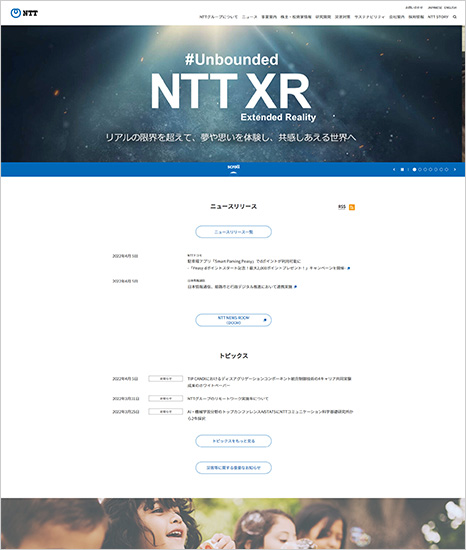The image size is (466, 550).
Task: Open the orange RSS feed icon
Action: point(352,207)
